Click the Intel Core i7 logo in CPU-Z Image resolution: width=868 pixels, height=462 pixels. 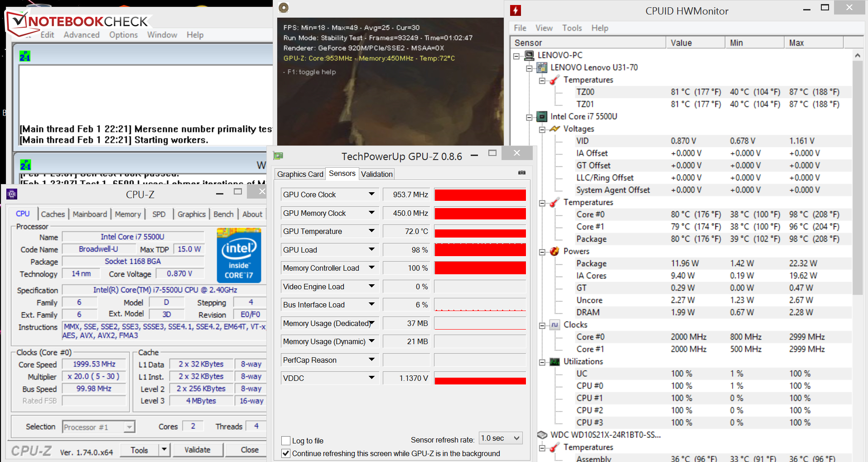point(239,256)
